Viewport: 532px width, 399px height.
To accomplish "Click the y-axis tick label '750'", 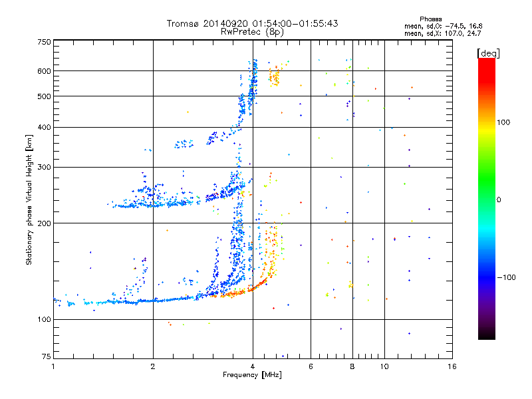I will 44,42.
